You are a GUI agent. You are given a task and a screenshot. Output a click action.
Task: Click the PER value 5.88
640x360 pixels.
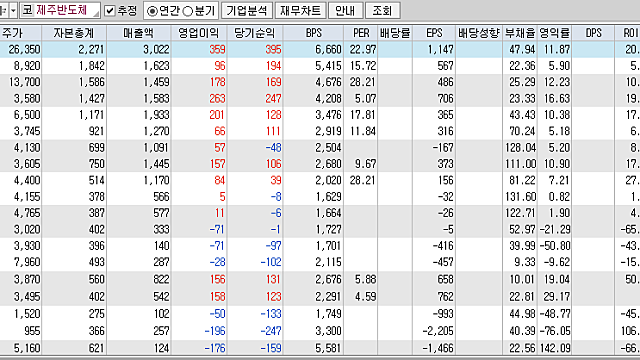click(365, 280)
